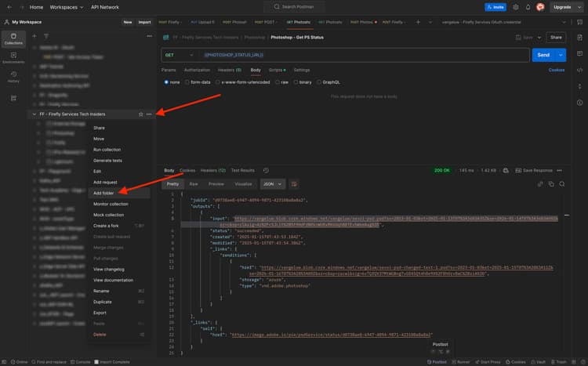Click the request URL input field
Image resolution: width=588 pixels, height=366 pixels.
(364, 55)
